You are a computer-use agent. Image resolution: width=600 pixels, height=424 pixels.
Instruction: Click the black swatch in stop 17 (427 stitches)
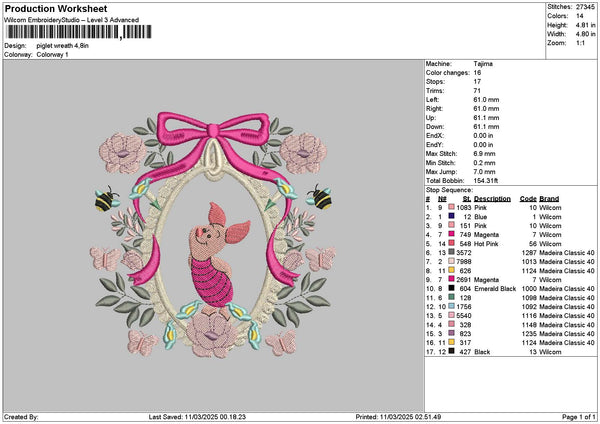tap(452, 351)
